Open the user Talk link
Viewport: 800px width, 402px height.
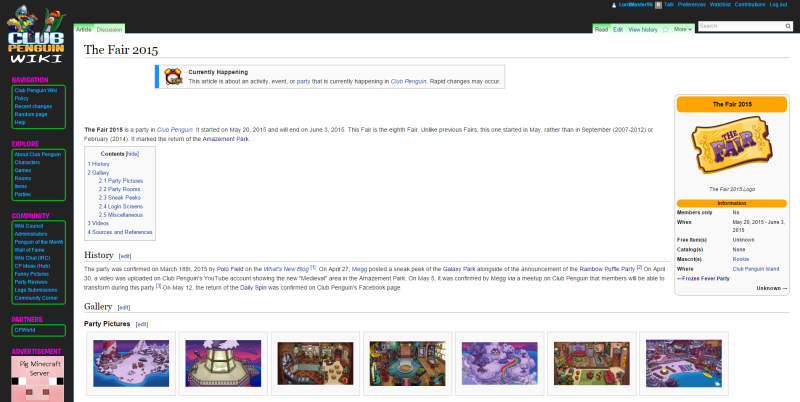coord(669,5)
